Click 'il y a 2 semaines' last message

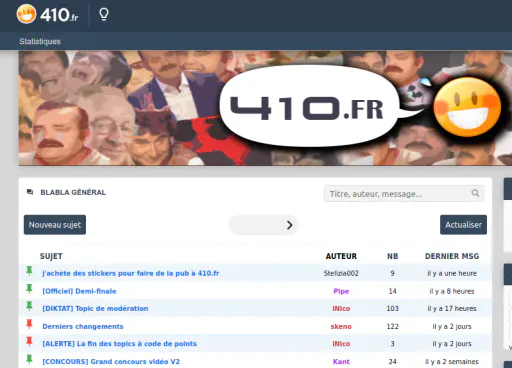452,361
